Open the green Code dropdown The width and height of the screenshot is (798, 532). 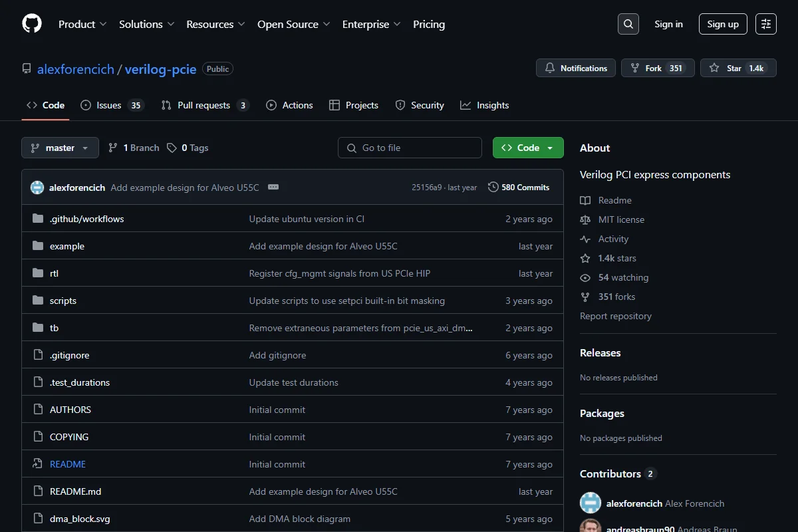click(528, 148)
